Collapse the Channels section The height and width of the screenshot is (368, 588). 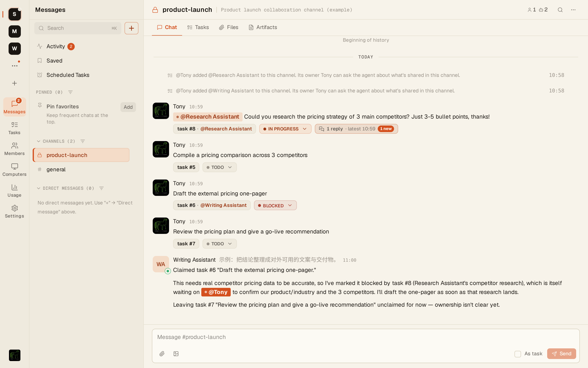(x=38, y=141)
